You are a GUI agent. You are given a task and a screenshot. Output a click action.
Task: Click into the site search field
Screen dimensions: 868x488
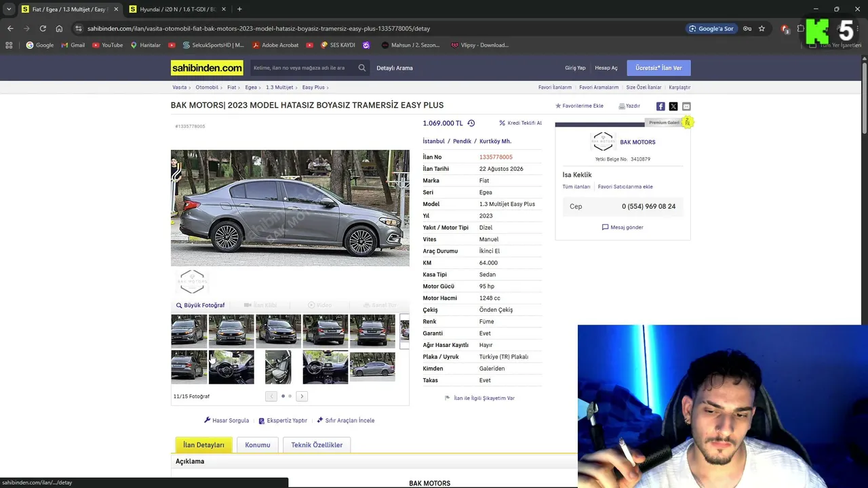pyautogui.click(x=302, y=68)
